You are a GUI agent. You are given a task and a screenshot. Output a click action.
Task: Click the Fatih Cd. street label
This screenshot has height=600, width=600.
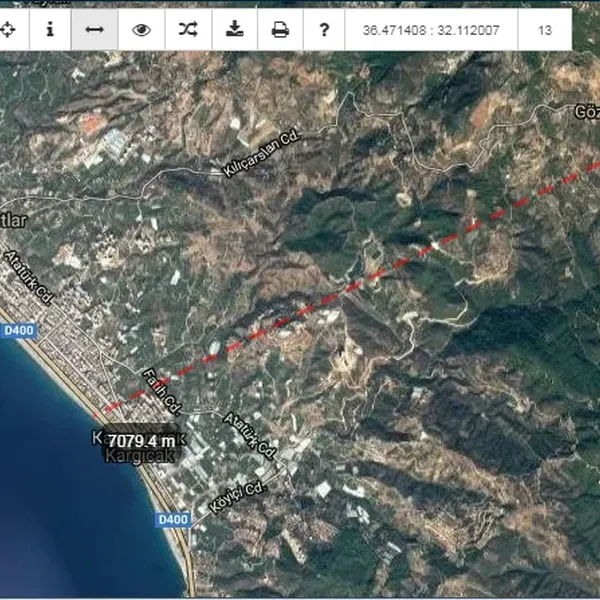pyautogui.click(x=162, y=392)
